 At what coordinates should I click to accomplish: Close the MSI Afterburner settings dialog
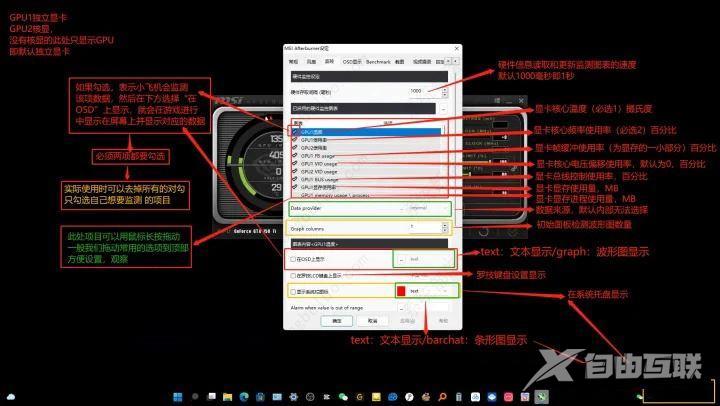click(456, 48)
